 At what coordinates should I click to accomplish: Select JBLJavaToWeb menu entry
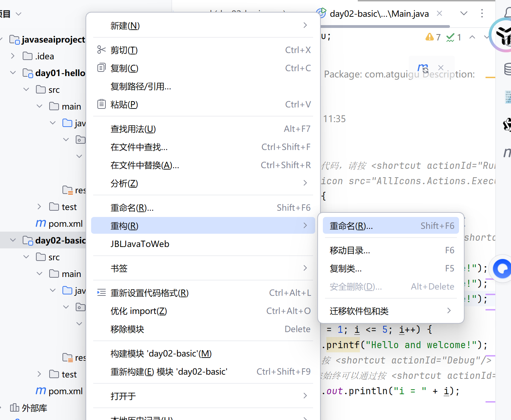click(x=203, y=244)
